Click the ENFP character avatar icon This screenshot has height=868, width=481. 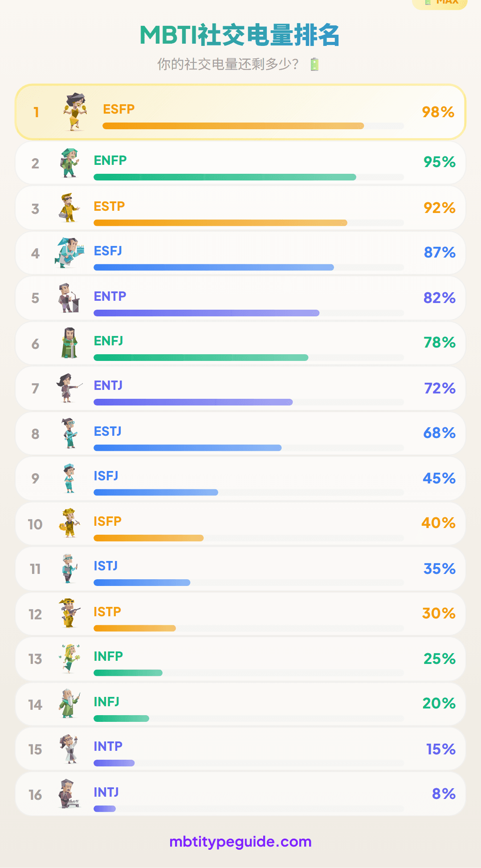69,163
